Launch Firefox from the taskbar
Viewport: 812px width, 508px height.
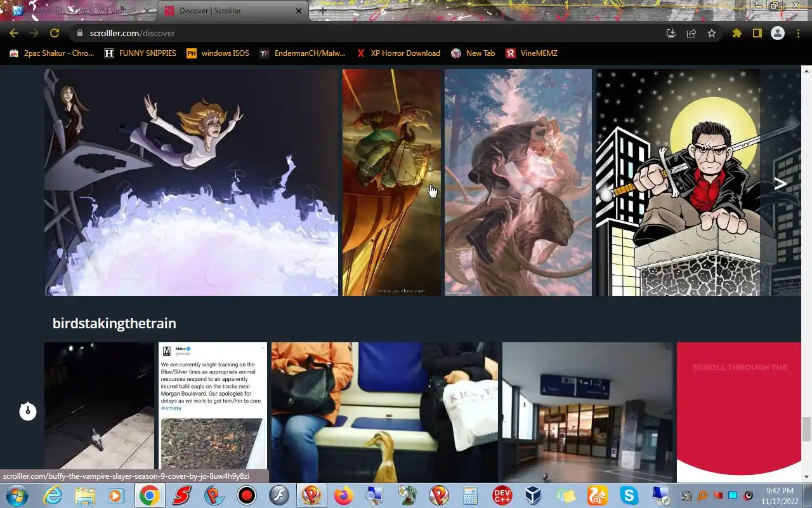coord(343,495)
